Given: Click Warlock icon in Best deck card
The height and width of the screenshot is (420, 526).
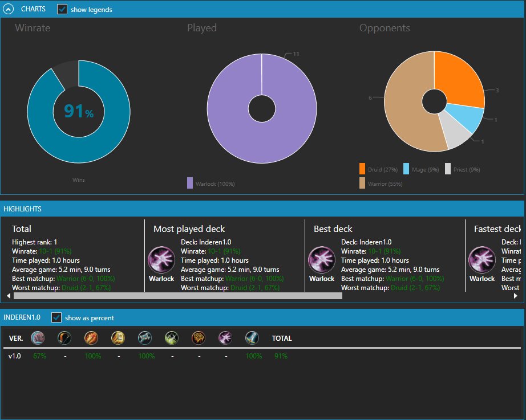Looking at the screenshot, I should pyautogui.click(x=322, y=260).
